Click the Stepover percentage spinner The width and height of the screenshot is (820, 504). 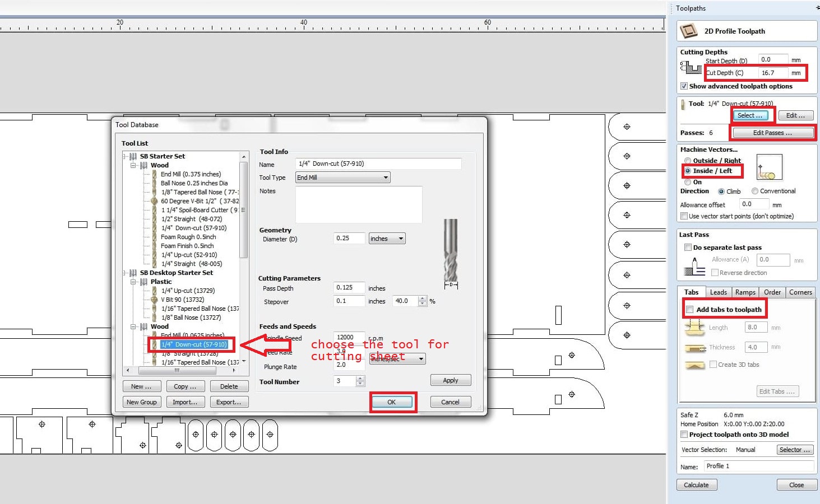(x=423, y=301)
